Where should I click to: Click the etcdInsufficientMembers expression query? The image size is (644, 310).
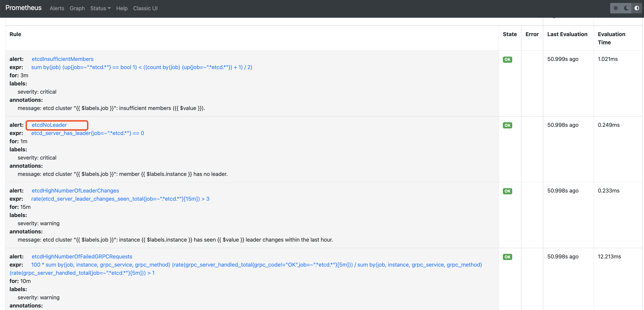142,67
